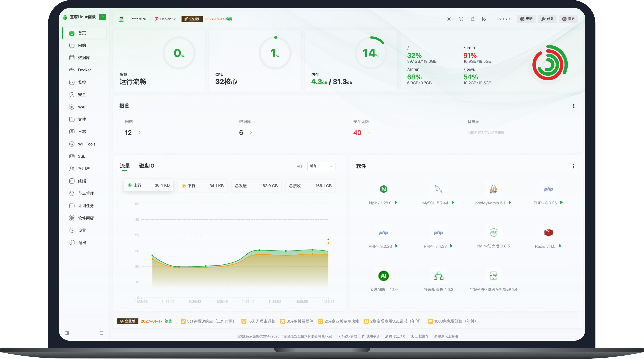This screenshot has height=359, width=644.
Task: Open the SSL section in sidebar
Action: coord(81,156)
